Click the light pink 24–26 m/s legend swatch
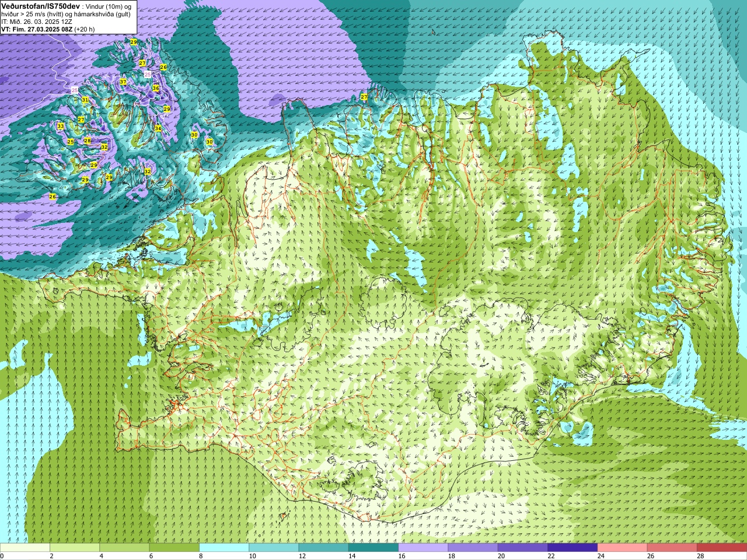This screenshot has height=560, width=747. (x=623, y=548)
